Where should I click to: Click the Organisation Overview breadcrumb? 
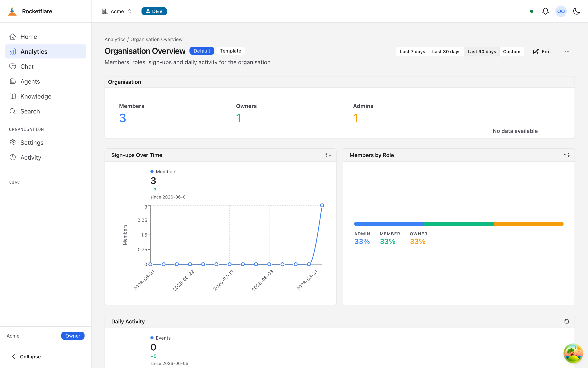pos(156,39)
